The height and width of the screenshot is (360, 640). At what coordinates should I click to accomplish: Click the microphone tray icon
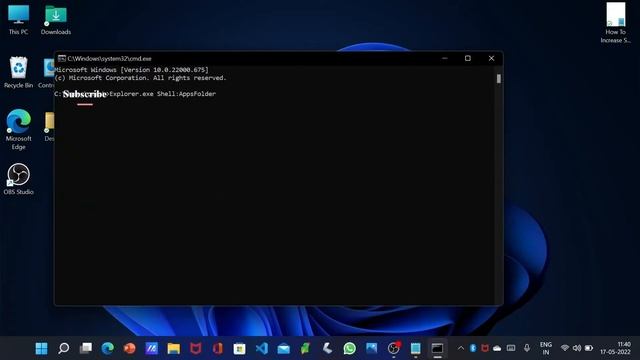(x=527, y=348)
